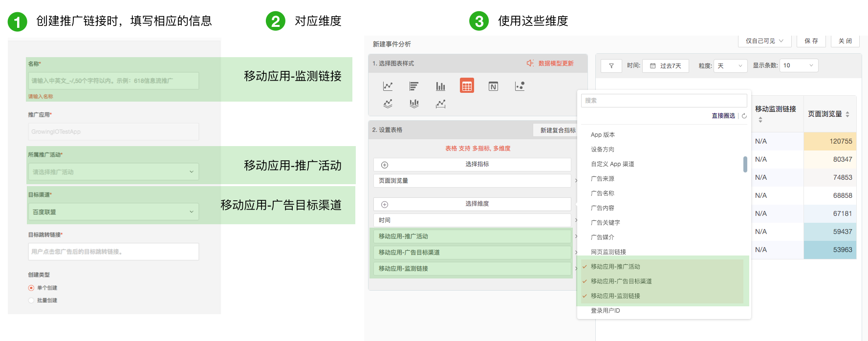Select the line chart style icon
This screenshot has height=341, width=868.
388,86
